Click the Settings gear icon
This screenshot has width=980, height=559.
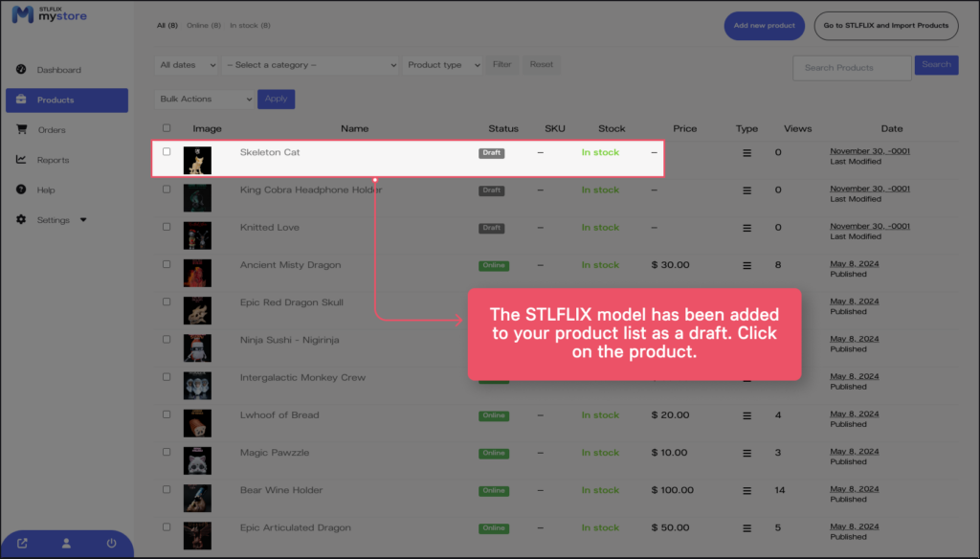click(21, 220)
